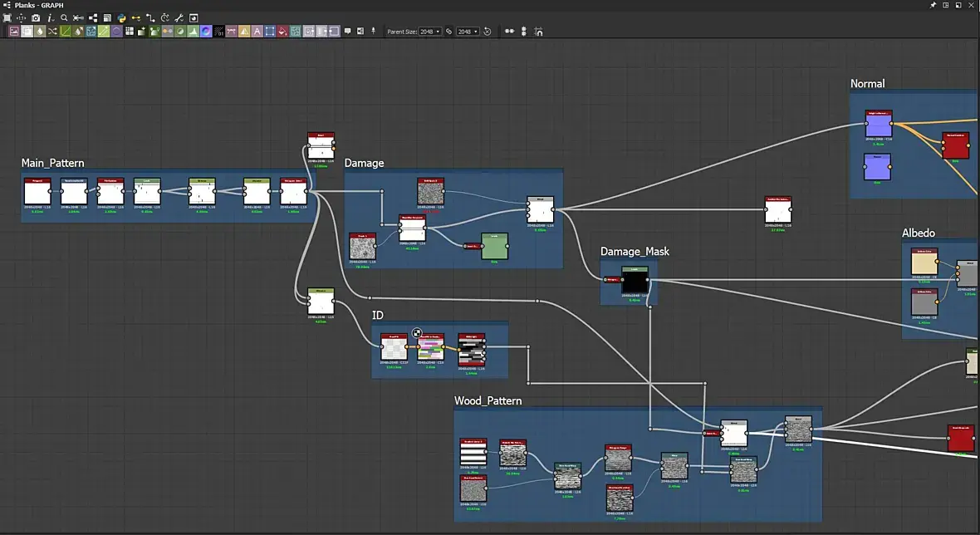
Task: Add a Levels node with the histogram icon
Action: point(193,32)
